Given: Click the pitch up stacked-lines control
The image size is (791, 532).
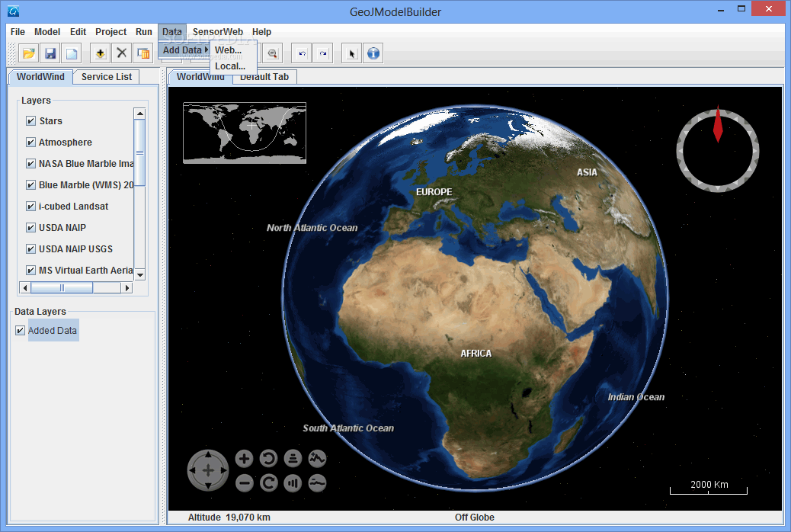Looking at the screenshot, I should 293,459.
